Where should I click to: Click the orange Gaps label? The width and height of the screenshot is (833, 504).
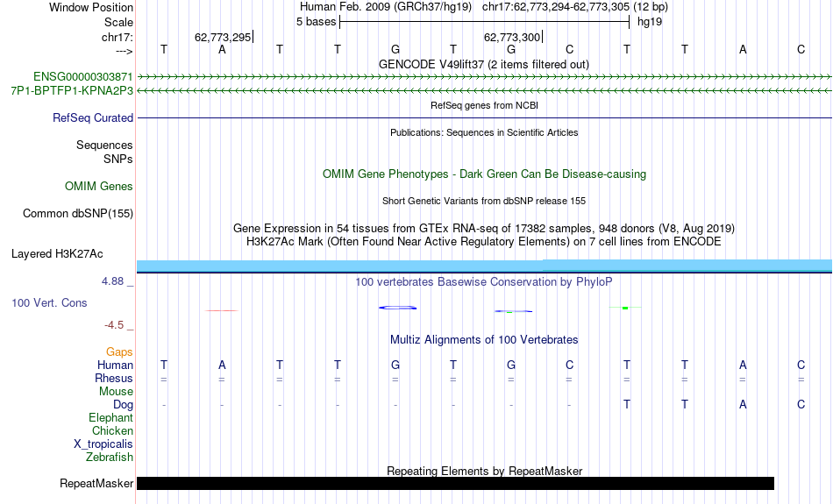[x=119, y=351]
